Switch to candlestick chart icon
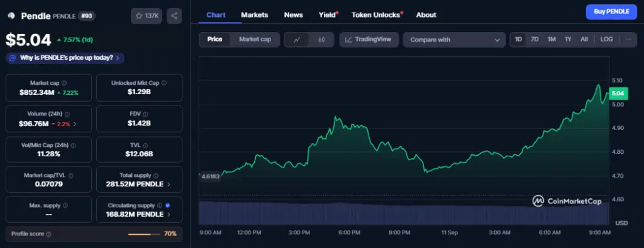The width and height of the screenshot is (644, 248). 321,40
